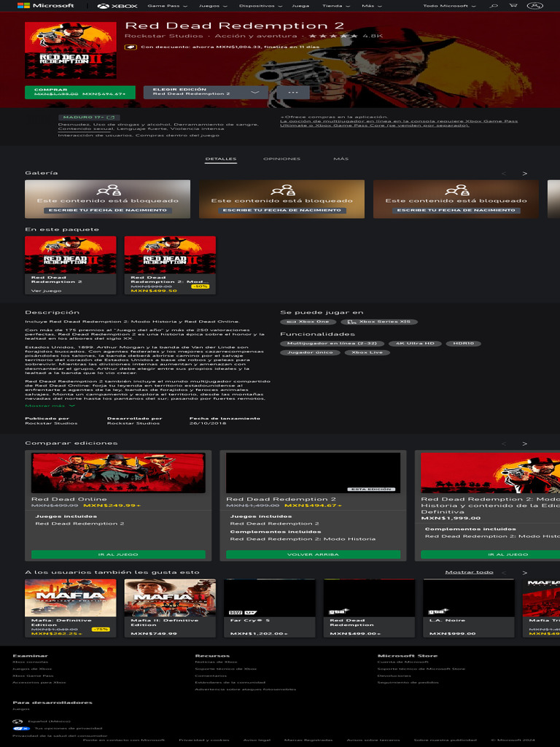Click next arrow in users-also-like section
This screenshot has height=747, width=560.
525,573
